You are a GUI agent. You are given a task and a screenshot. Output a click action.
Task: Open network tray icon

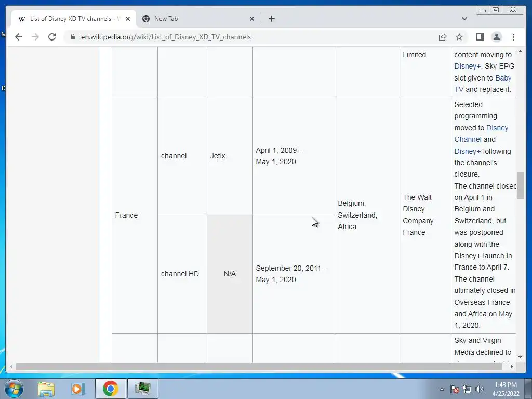(467, 389)
